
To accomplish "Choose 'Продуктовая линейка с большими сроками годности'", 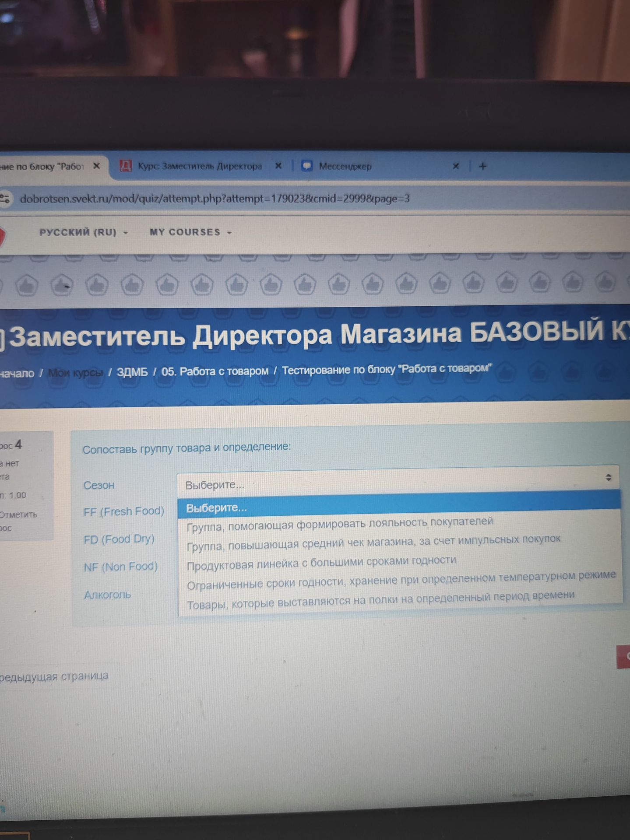I will tap(321, 563).
